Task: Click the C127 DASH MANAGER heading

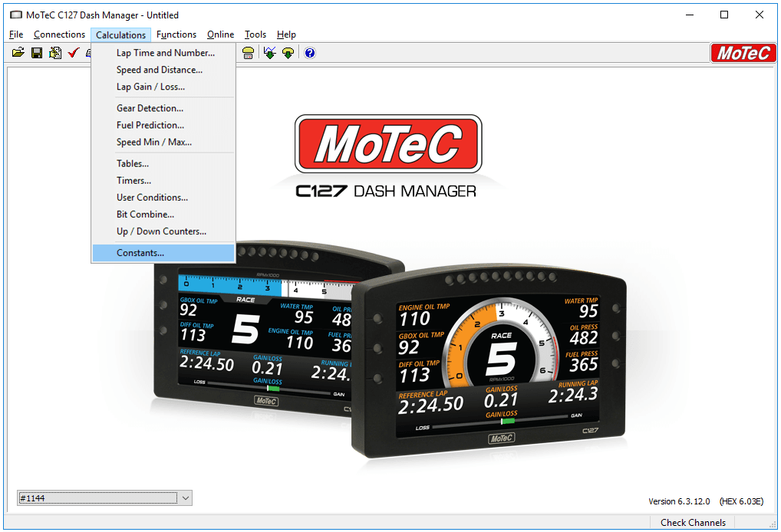Action: (386, 191)
